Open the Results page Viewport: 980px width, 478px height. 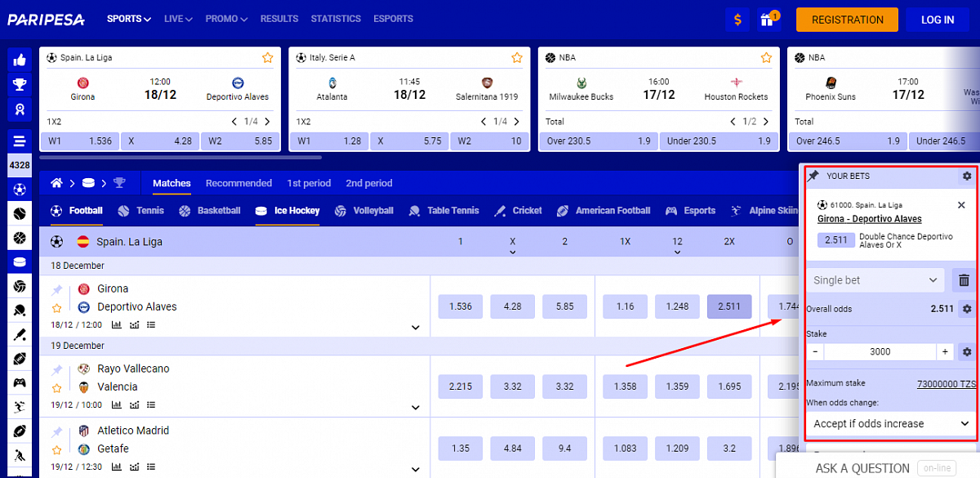point(279,19)
